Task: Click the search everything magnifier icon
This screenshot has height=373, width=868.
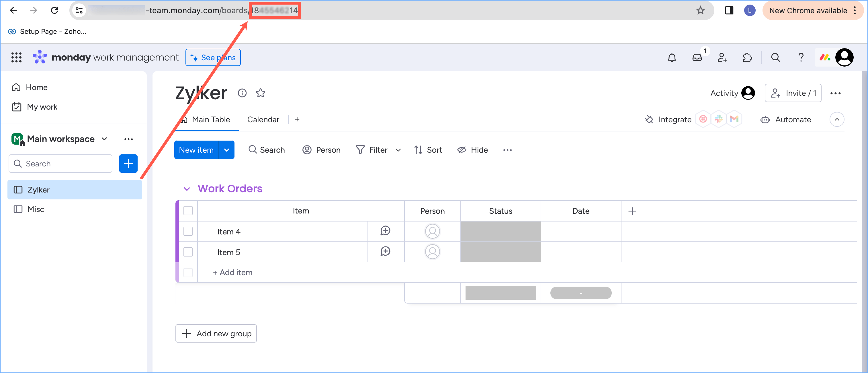Action: pyautogui.click(x=775, y=58)
